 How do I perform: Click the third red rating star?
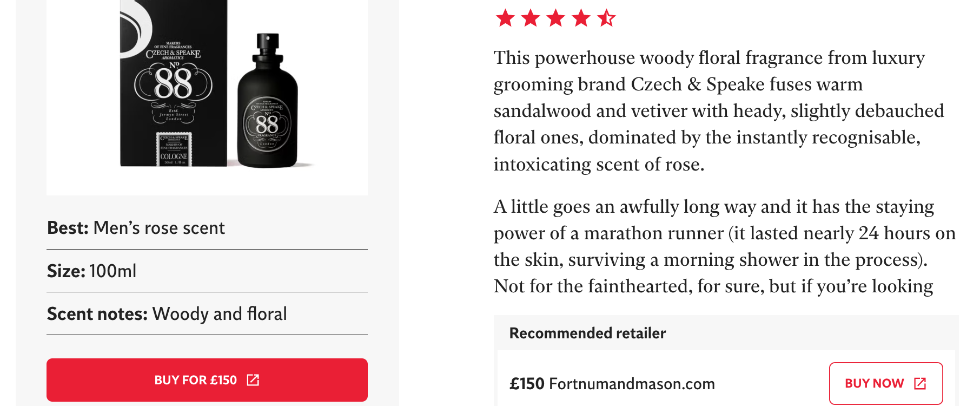[556, 18]
